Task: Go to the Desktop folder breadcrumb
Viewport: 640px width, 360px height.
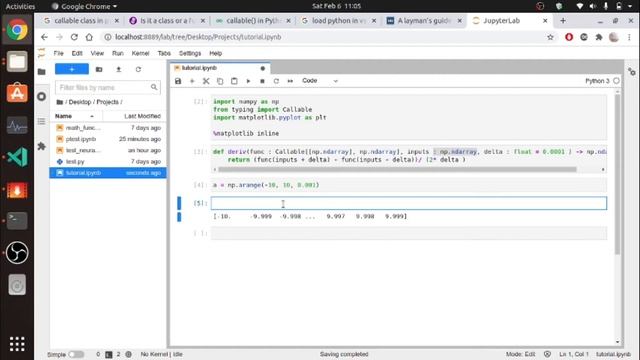Action: point(80,102)
